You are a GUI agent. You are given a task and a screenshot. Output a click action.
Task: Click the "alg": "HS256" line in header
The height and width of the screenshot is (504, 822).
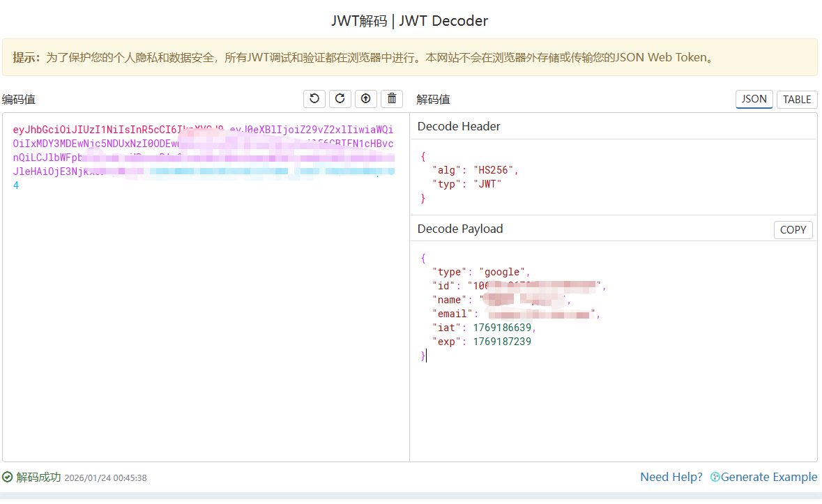pos(475,169)
